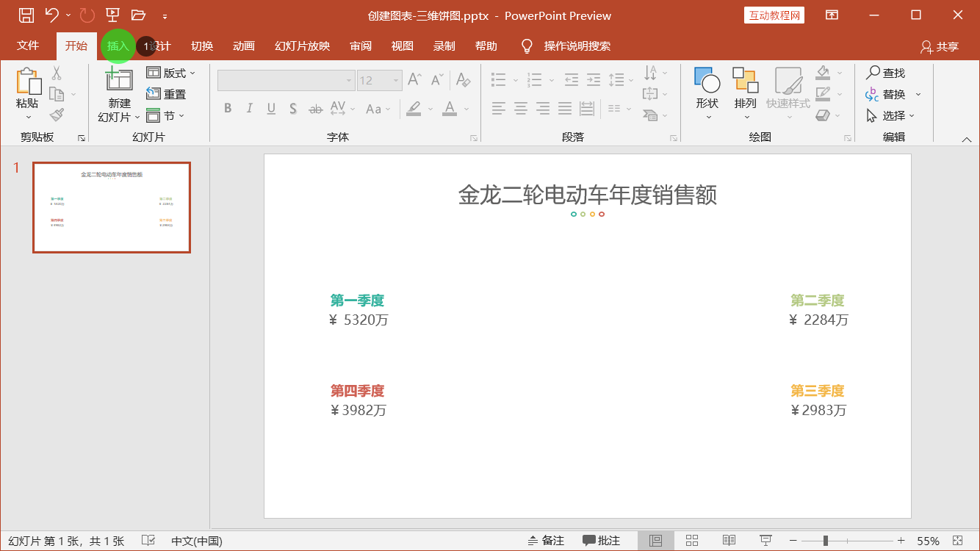Apply text highlight color

pyautogui.click(x=414, y=109)
